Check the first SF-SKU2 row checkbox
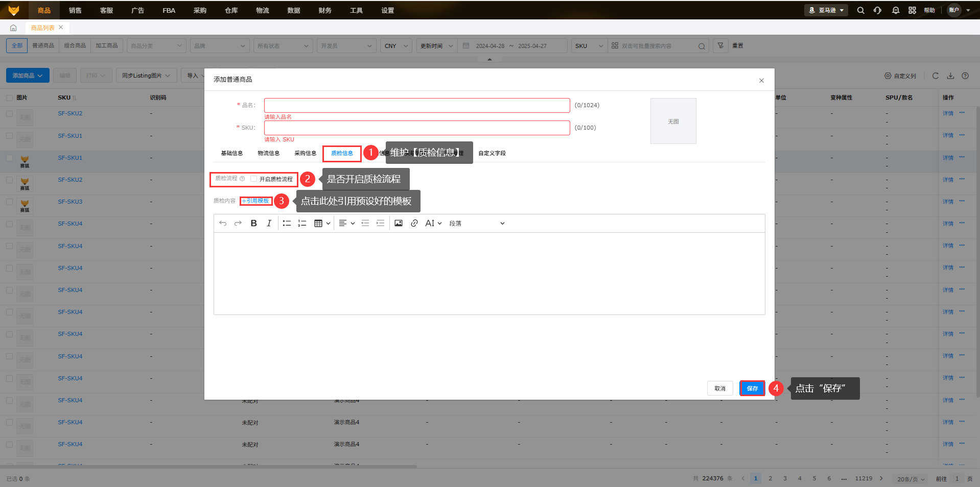 tap(9, 114)
